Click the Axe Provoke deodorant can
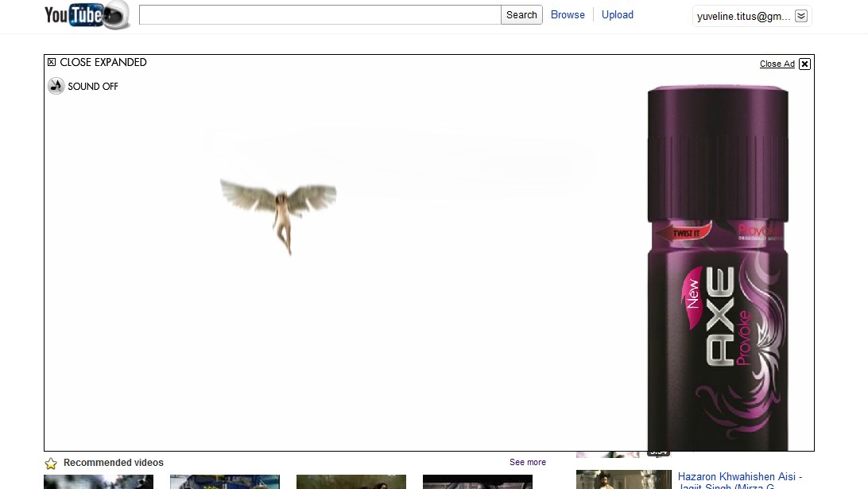Image resolution: width=868 pixels, height=489 pixels. 718,268
